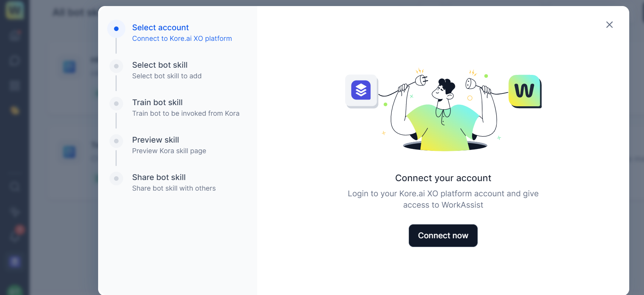Go to the Select bot skill step title
Viewport: 644px width, 295px height.
click(159, 65)
